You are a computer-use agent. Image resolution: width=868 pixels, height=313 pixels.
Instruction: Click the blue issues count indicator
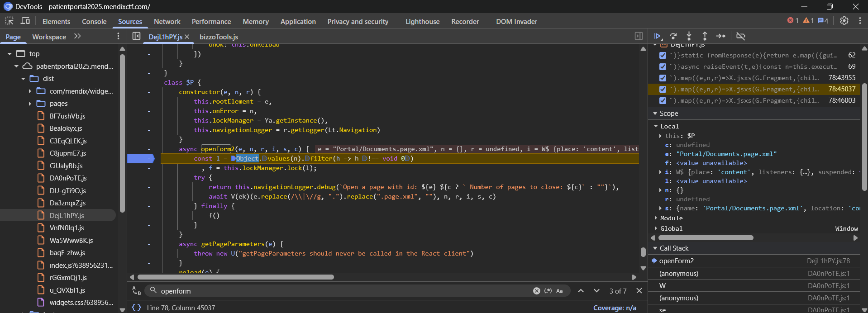[x=823, y=21]
